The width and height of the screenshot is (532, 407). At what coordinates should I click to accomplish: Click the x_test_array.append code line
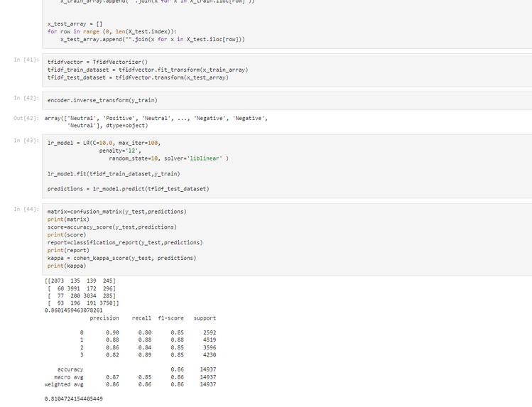click(153, 39)
